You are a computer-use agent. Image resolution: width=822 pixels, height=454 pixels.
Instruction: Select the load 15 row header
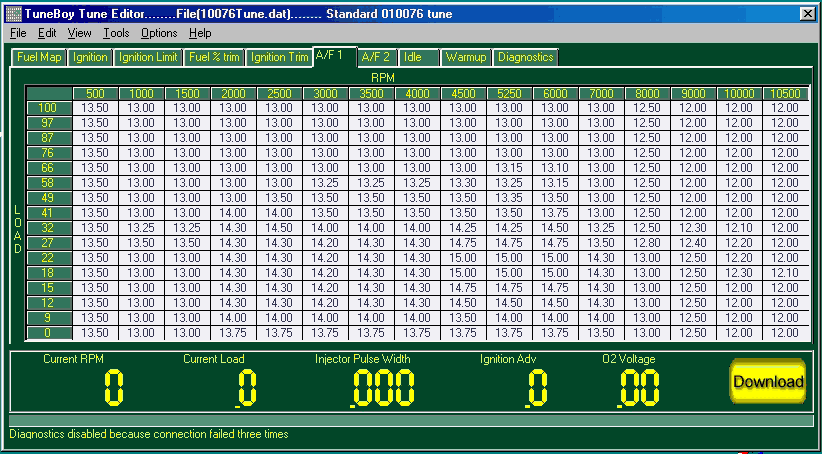49,288
